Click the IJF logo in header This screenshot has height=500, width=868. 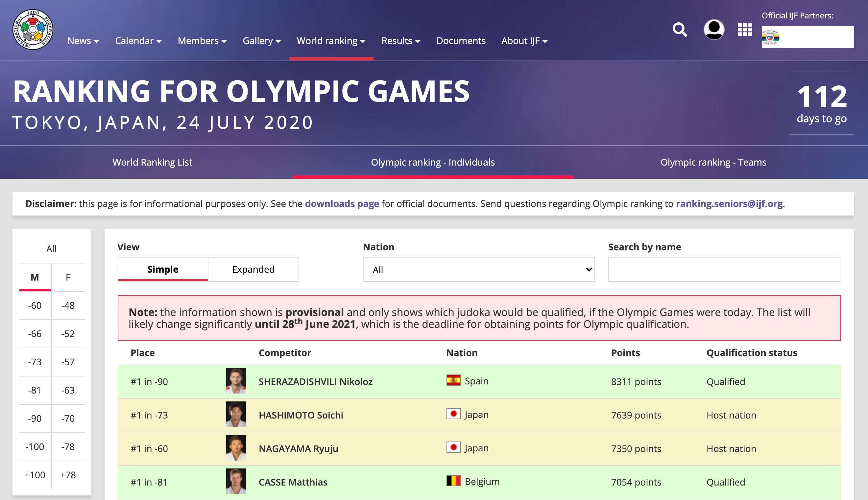point(33,30)
